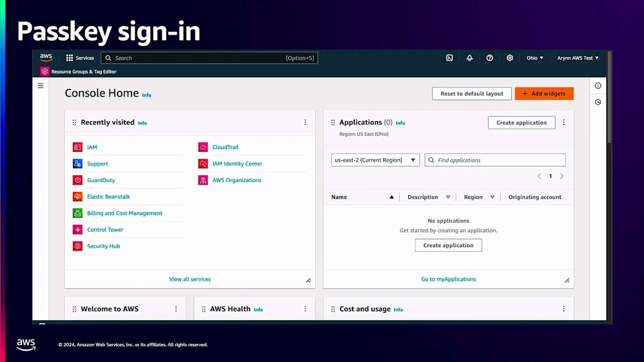
Task: Grab the AWS Health widget drag handle
Action: click(203, 309)
